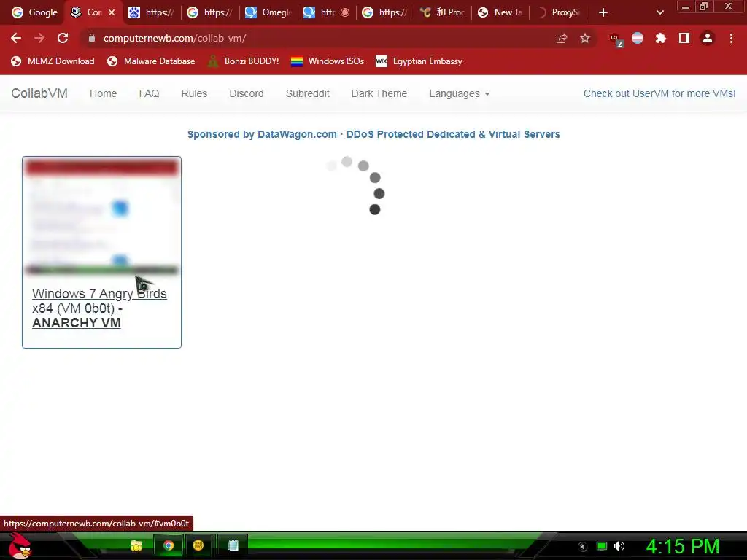Open the Egyptian Embassy bookmark
Image resolution: width=747 pixels, height=560 pixels.
coord(419,61)
